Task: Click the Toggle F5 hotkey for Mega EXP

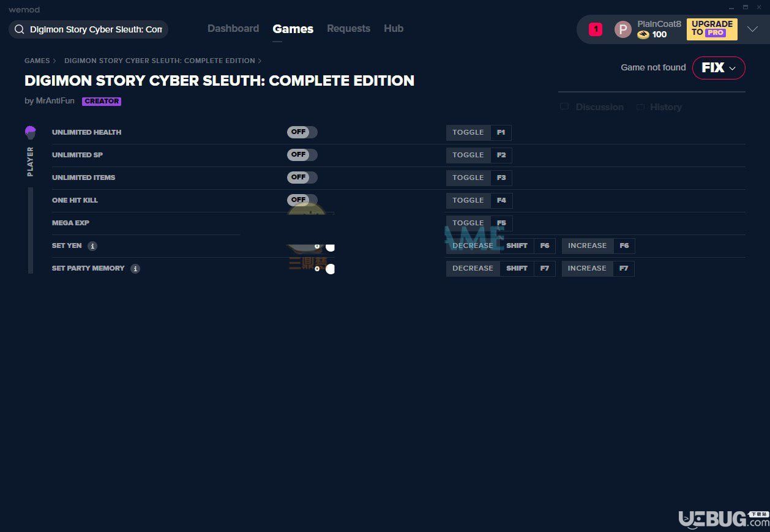Action: coord(479,223)
